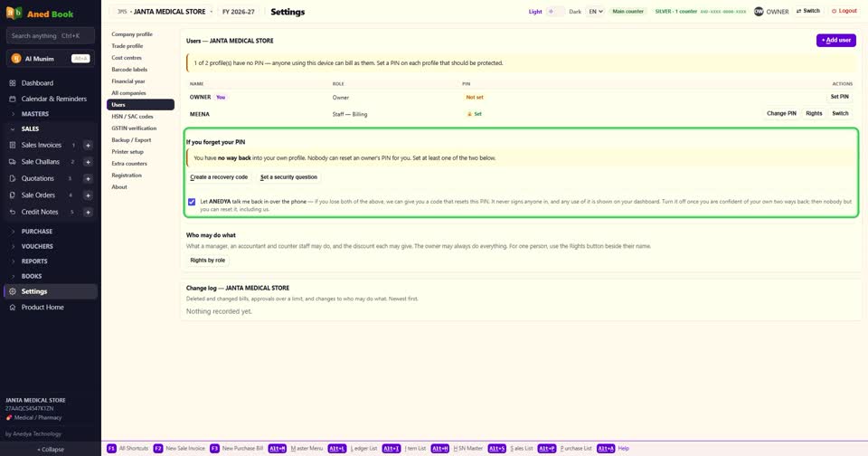868x456 pixels.
Task: Click the F1 All Shortcuts key
Action: point(111,448)
